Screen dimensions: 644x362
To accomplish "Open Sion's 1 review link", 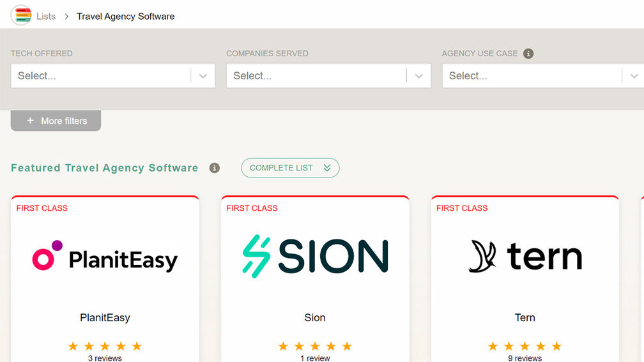I will (315, 358).
